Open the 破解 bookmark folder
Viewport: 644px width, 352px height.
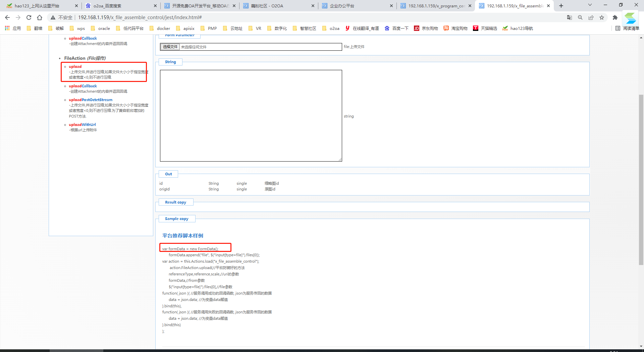[56, 28]
